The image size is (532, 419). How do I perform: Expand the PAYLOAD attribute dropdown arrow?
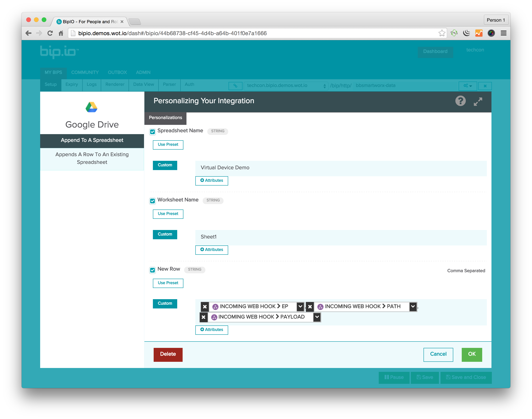pos(317,317)
